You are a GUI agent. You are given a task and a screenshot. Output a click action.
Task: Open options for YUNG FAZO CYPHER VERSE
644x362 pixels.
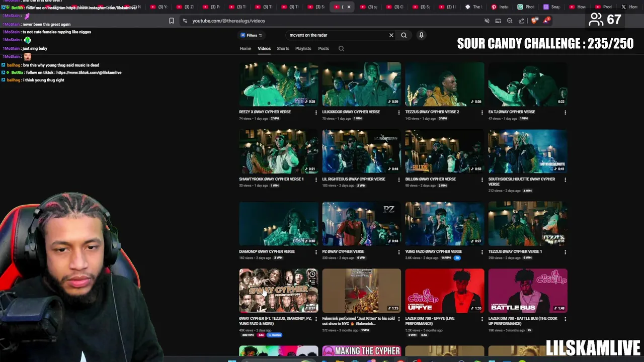(x=482, y=252)
